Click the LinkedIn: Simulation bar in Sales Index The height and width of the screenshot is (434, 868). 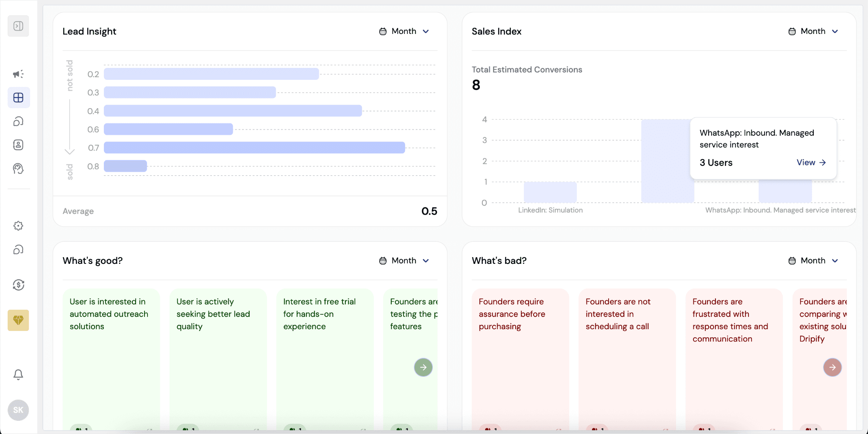[550, 192]
